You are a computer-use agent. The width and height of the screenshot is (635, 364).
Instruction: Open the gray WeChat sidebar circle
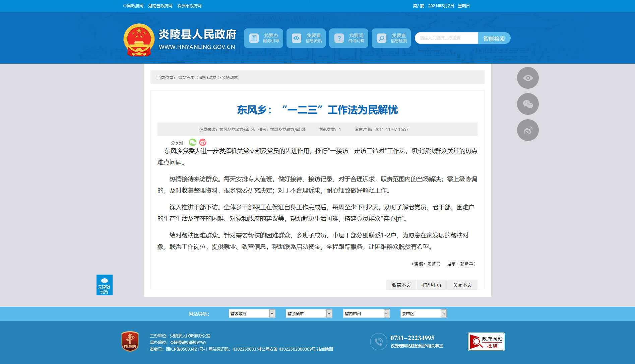[528, 104]
